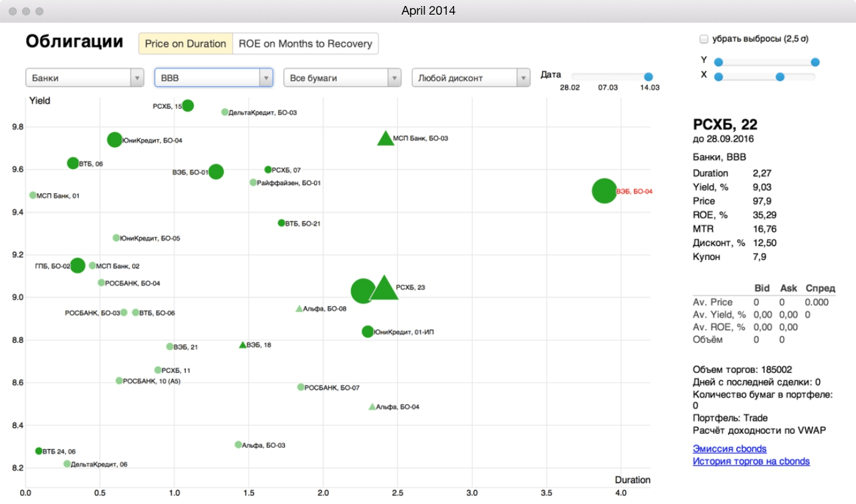Select the Альфа, БО-08 triangle

(300, 309)
